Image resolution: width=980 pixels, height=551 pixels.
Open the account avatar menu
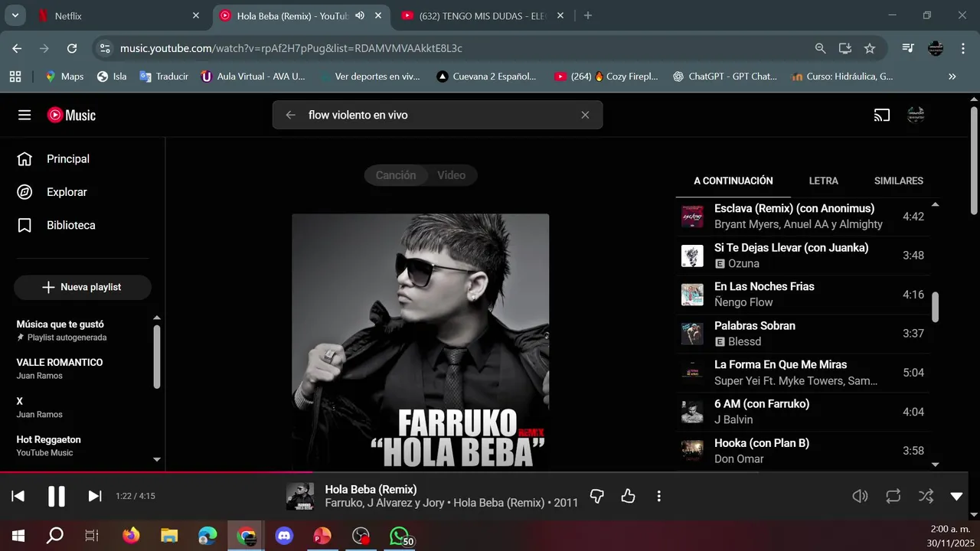916,115
